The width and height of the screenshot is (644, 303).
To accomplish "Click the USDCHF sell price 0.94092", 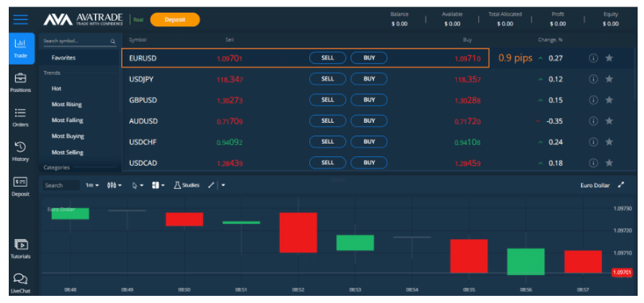I will click(x=230, y=142).
